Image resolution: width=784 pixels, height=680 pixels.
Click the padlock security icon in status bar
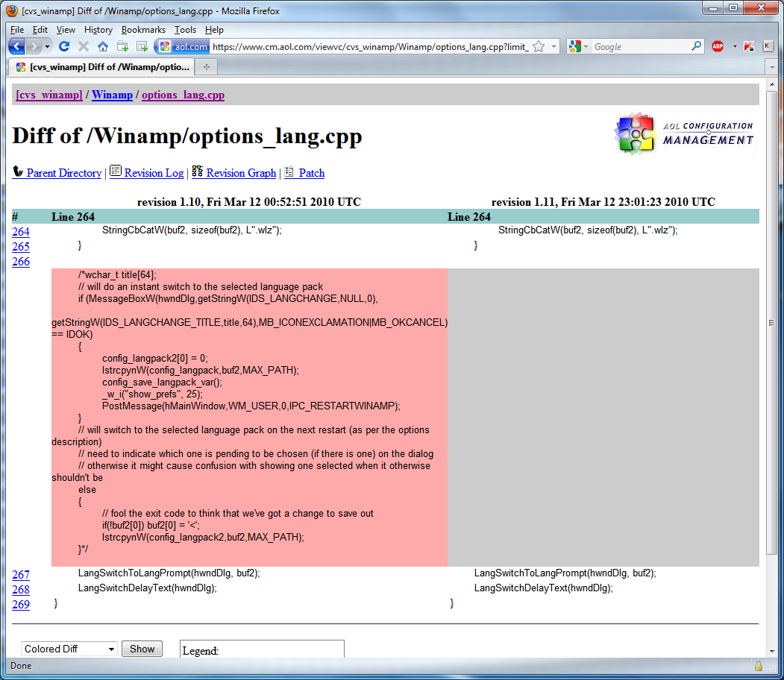(758, 666)
